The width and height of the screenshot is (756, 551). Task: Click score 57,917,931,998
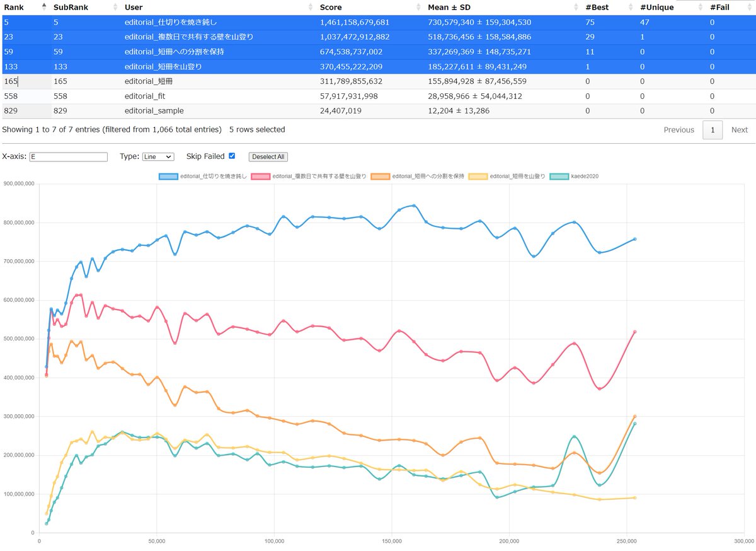pyautogui.click(x=349, y=96)
